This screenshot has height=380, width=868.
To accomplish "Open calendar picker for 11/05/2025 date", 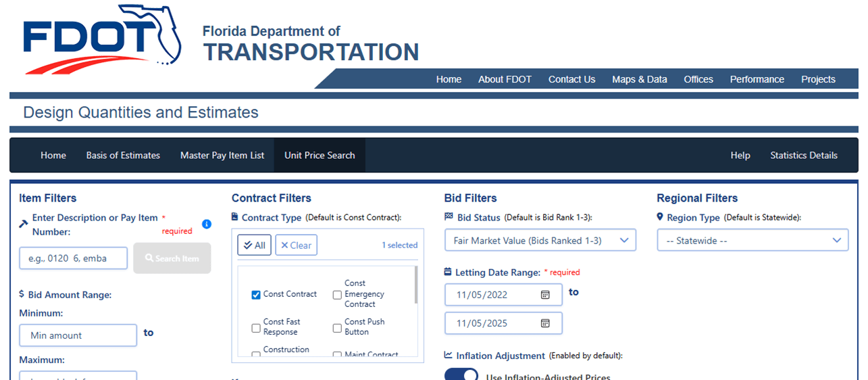I will 545,323.
